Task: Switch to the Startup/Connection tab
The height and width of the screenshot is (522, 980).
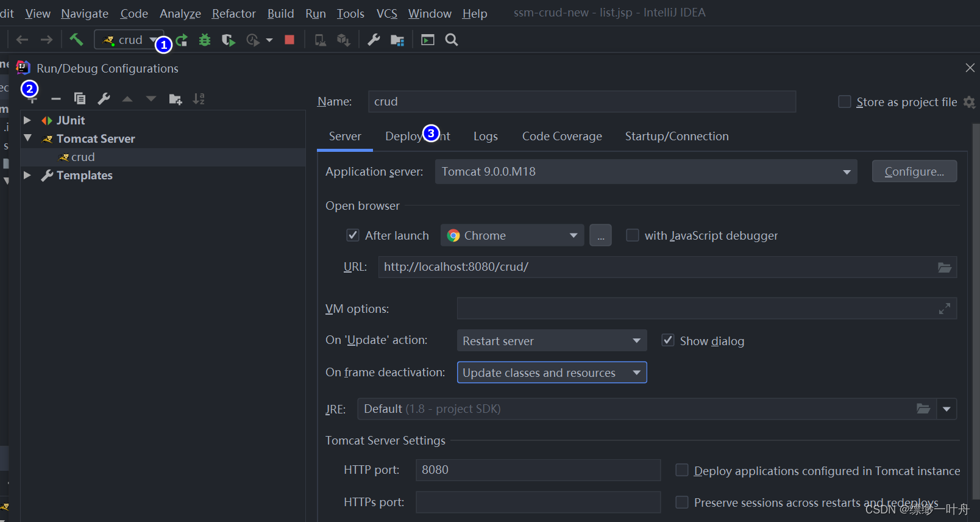Action: coord(676,137)
